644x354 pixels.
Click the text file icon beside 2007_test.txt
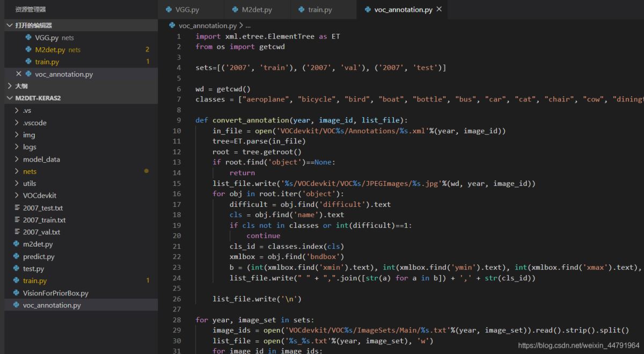point(17,208)
